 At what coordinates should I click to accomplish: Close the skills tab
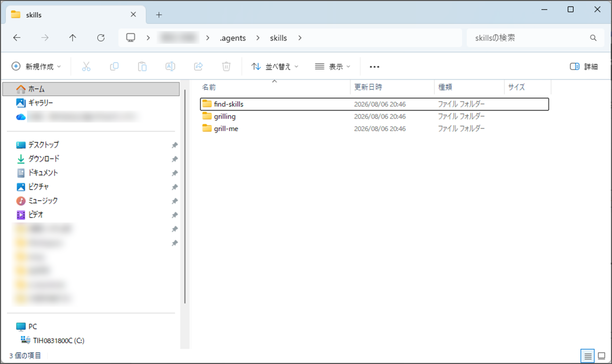pos(133,14)
